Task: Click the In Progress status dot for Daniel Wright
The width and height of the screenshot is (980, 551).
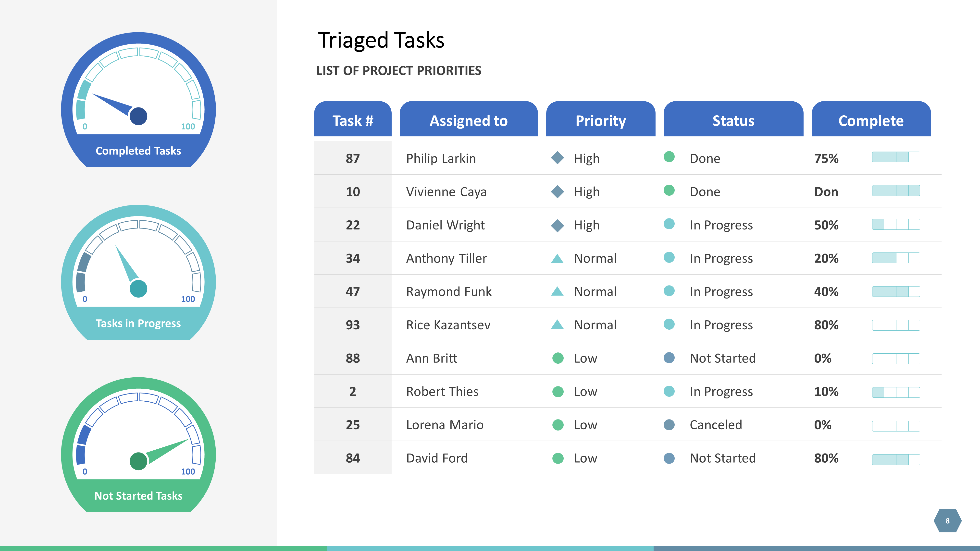Action: click(669, 224)
